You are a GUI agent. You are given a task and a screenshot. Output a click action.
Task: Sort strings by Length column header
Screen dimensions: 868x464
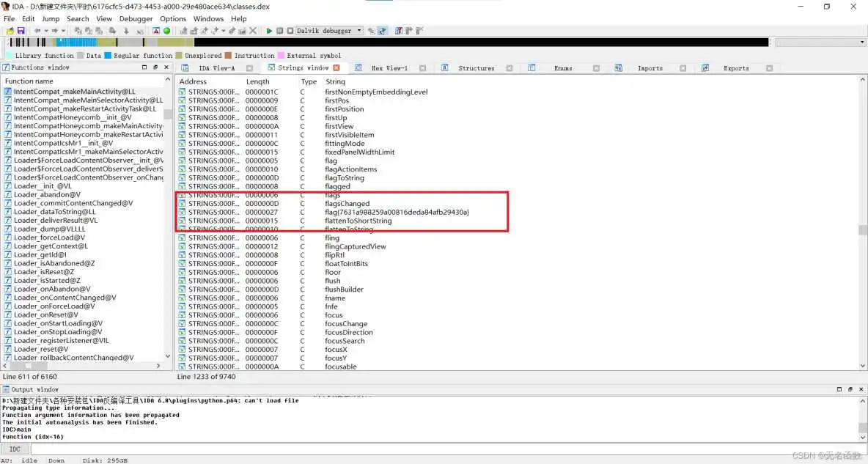257,81
